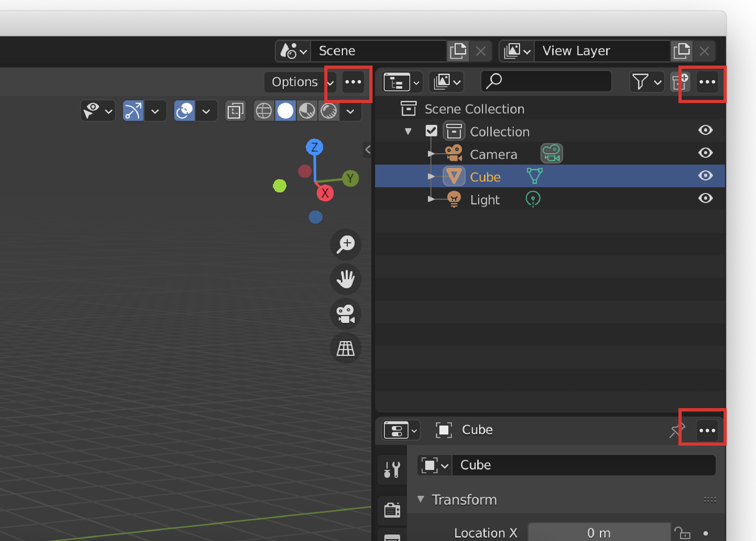Select rendered viewport shading

point(328,111)
